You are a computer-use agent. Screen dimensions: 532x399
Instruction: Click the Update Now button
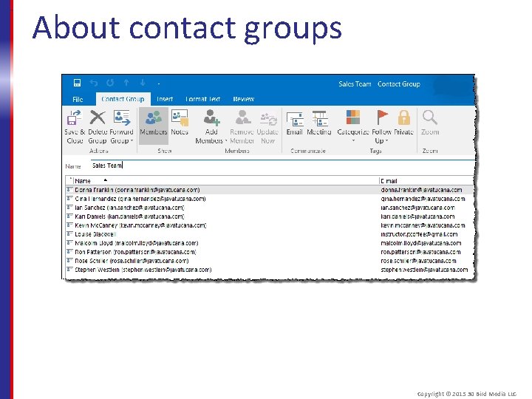tap(267, 127)
